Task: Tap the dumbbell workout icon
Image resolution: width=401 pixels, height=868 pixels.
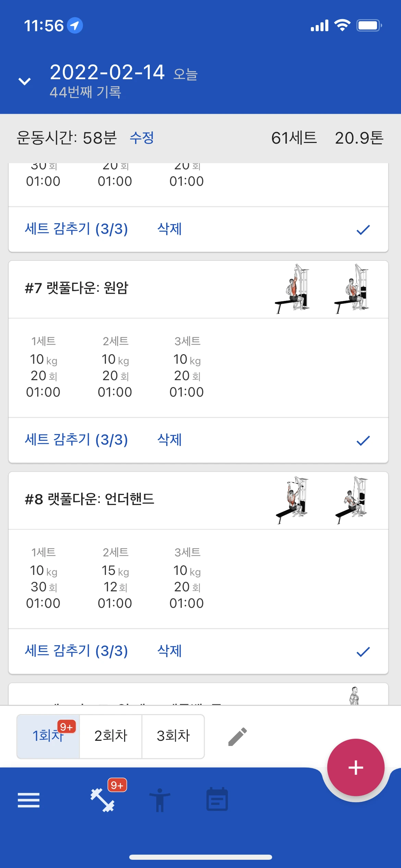Action: coord(102,800)
